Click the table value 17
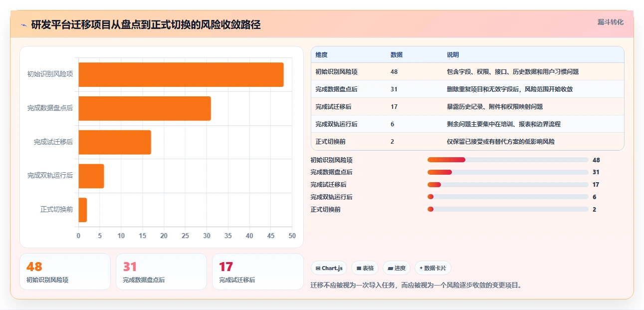The height and width of the screenshot is (310, 644). point(394,107)
